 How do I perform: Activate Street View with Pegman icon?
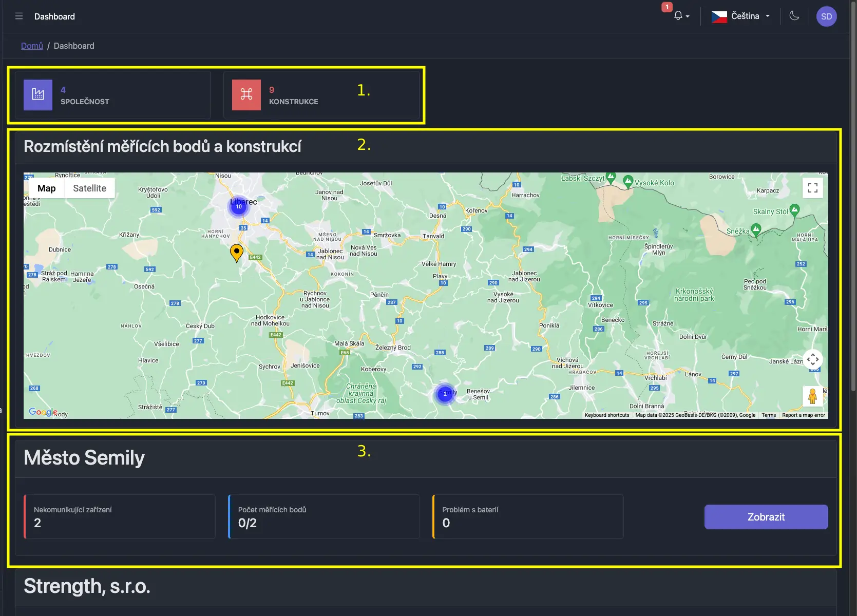[x=813, y=396]
